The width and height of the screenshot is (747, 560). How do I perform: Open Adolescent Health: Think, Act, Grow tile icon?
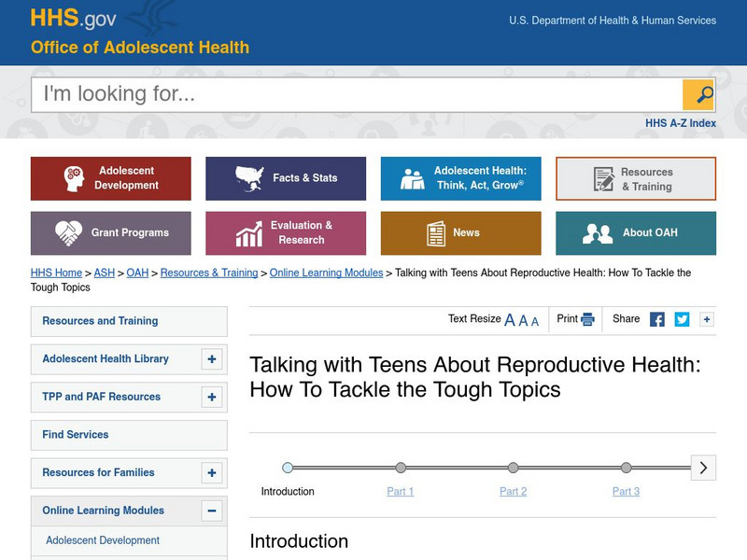point(413,177)
